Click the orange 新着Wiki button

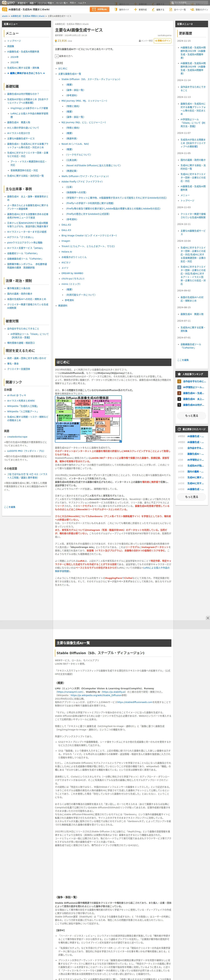(x=99, y=9)
